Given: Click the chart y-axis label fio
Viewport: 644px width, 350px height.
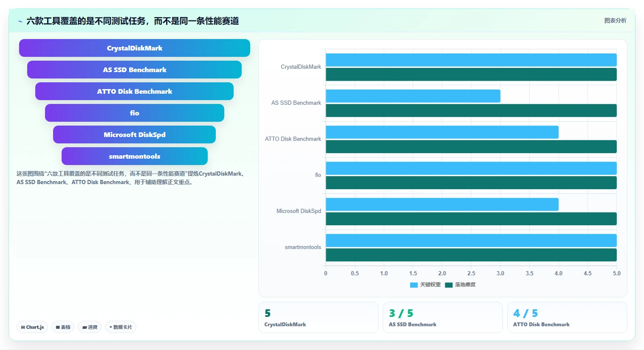Looking at the screenshot, I should (318, 175).
